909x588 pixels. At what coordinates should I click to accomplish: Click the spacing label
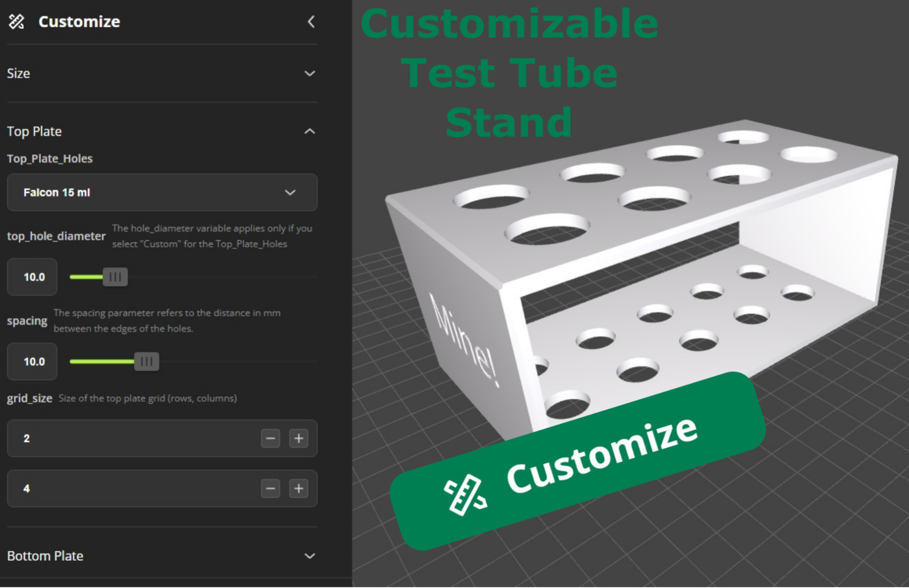[27, 321]
